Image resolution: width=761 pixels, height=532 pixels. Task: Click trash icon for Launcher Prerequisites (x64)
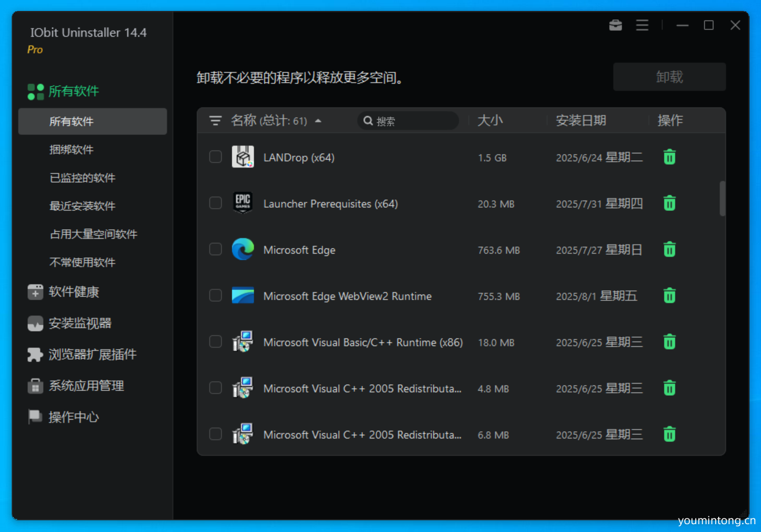point(669,203)
